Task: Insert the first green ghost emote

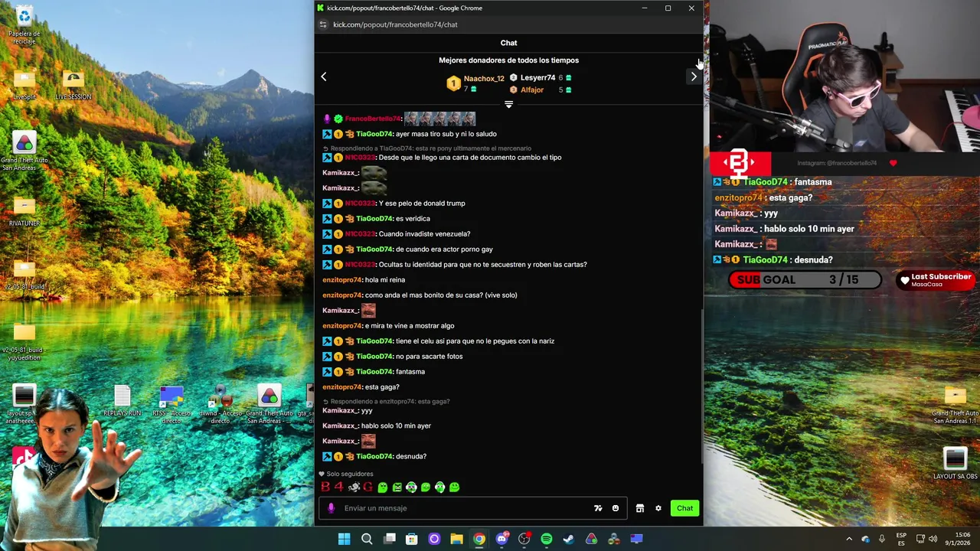Action: 383,487
